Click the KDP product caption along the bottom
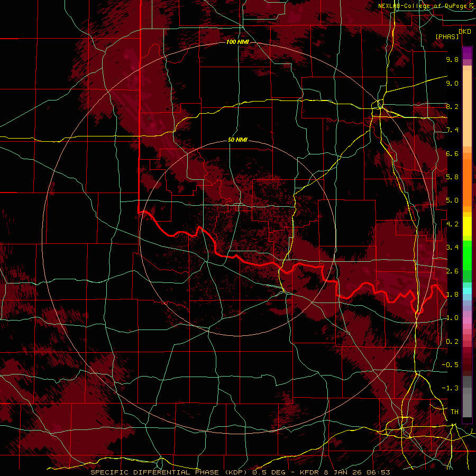Image resolution: width=476 pixels, height=476 pixels. [x=240, y=472]
